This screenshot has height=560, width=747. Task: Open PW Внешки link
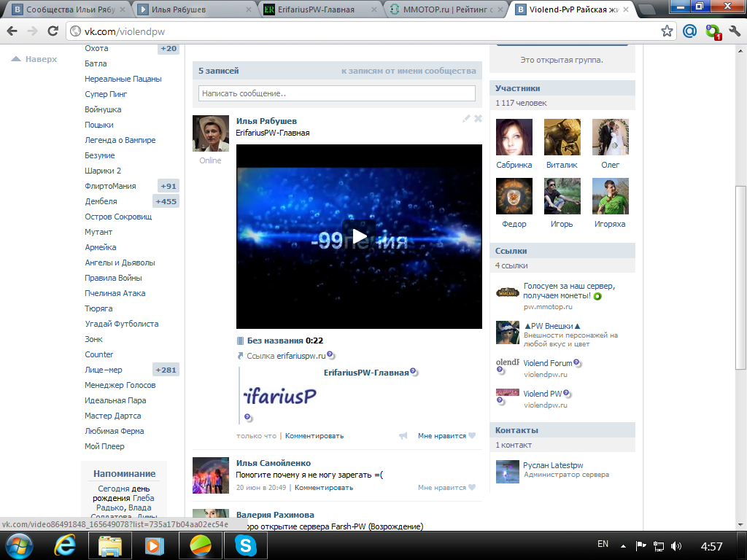click(551, 326)
